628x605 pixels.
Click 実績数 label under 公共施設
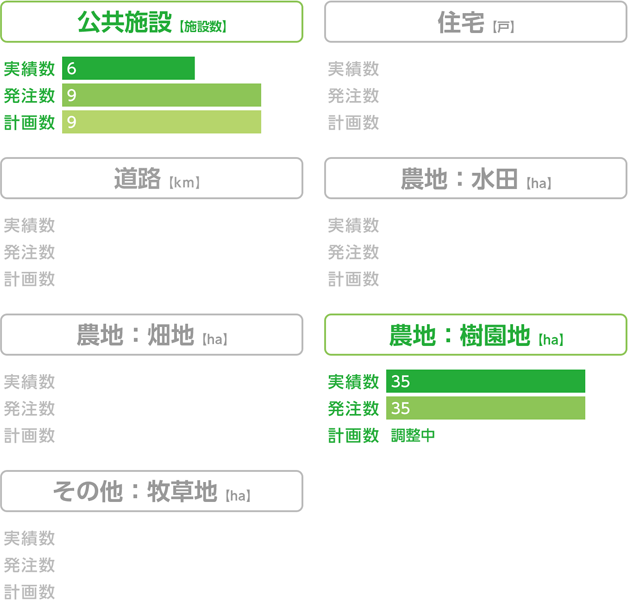pos(30,69)
